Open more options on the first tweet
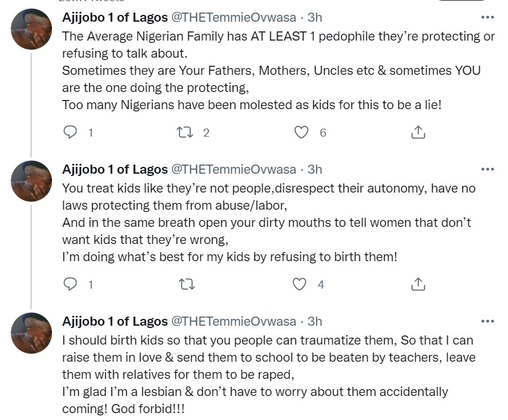 coord(487,18)
